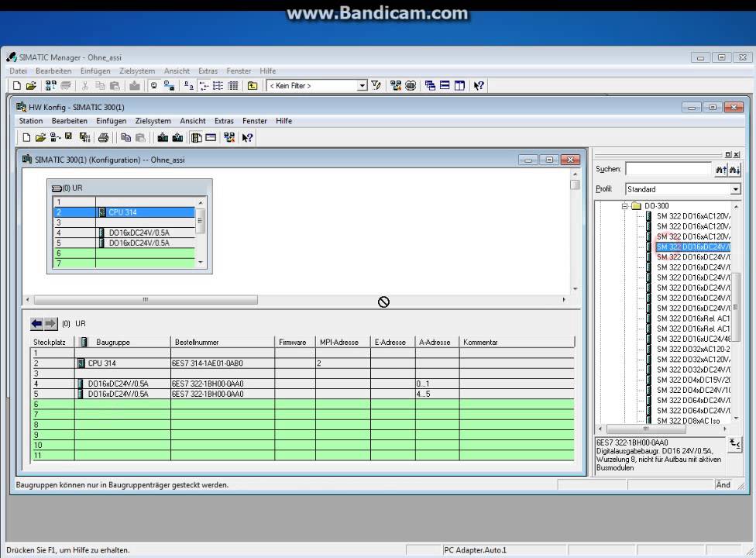The width and height of the screenshot is (756, 558).
Task: Select empty slot 6 in UR rack
Action: (123, 253)
